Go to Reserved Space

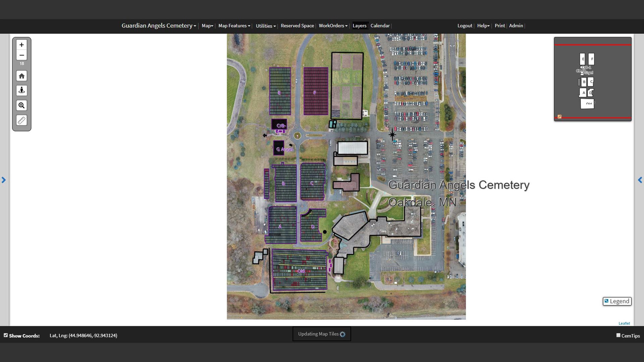click(297, 25)
